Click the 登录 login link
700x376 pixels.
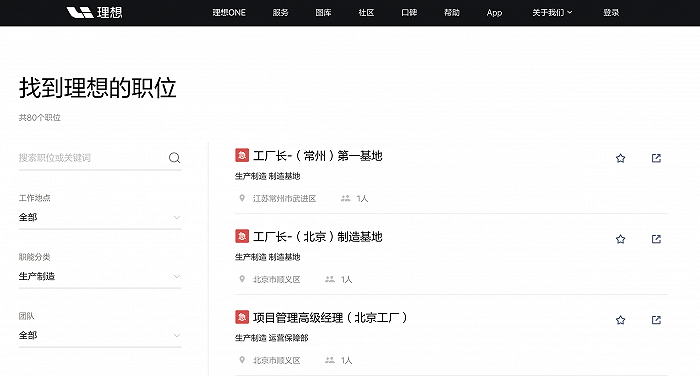611,13
